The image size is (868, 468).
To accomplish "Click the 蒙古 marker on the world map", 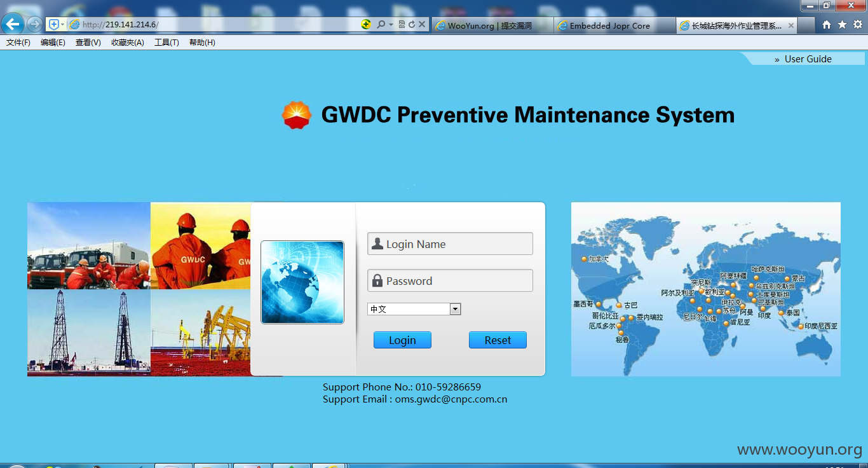I will point(787,279).
